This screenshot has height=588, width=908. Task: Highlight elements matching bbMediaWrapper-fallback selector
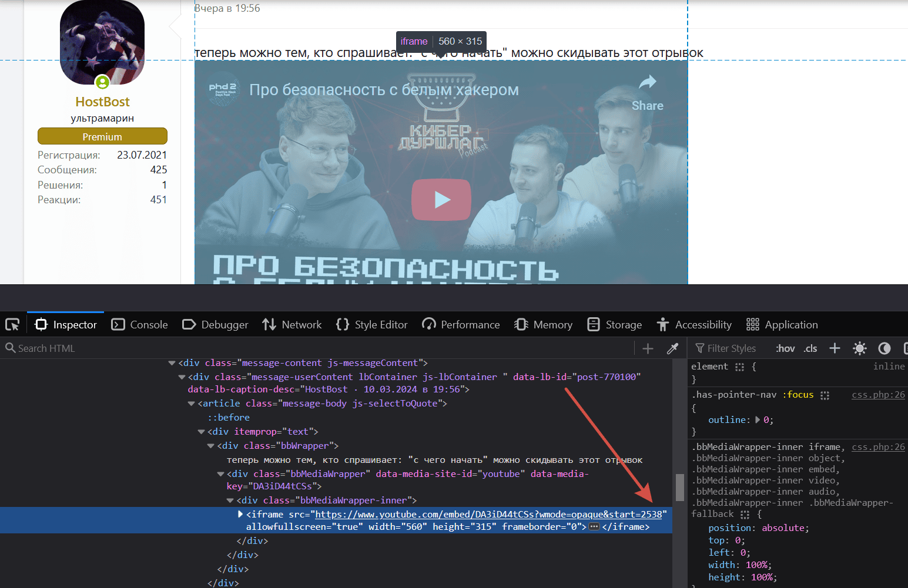(x=745, y=515)
